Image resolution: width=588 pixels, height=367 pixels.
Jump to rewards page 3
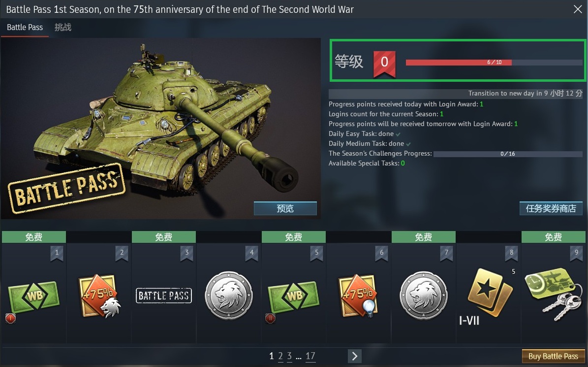(289, 356)
